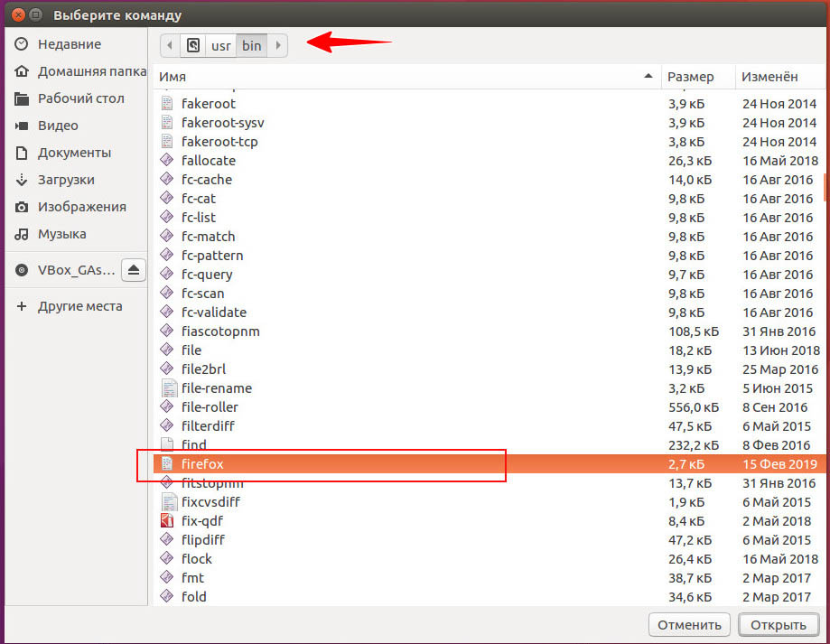Image resolution: width=830 pixels, height=644 pixels.
Task: Go to usr in path bar
Action: point(220,45)
